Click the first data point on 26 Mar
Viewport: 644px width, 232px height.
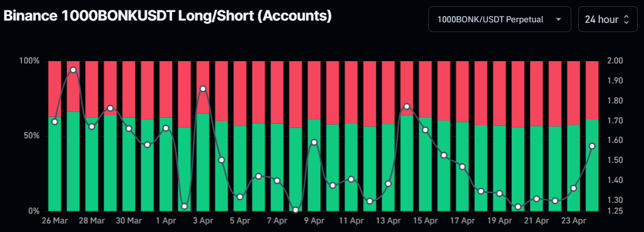pyautogui.click(x=55, y=122)
